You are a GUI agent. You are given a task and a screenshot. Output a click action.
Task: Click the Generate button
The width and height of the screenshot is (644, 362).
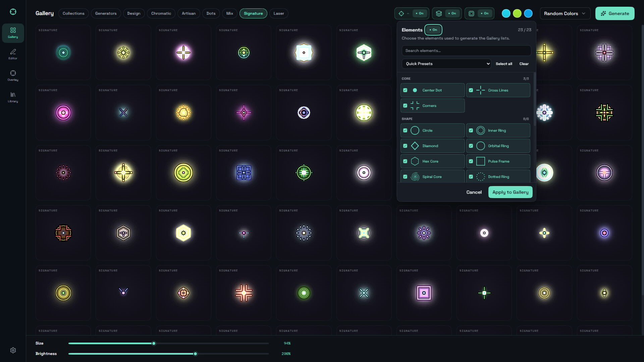click(614, 13)
